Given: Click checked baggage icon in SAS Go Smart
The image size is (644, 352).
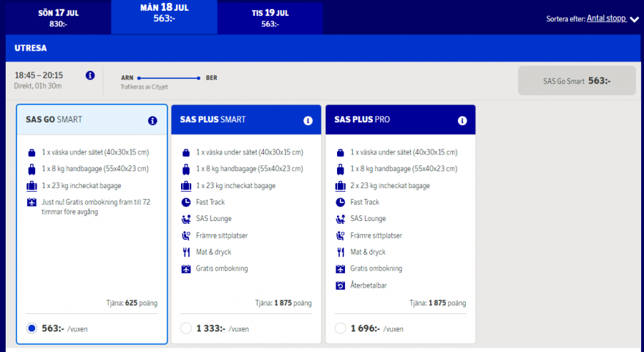Looking at the screenshot, I should pos(31,186).
